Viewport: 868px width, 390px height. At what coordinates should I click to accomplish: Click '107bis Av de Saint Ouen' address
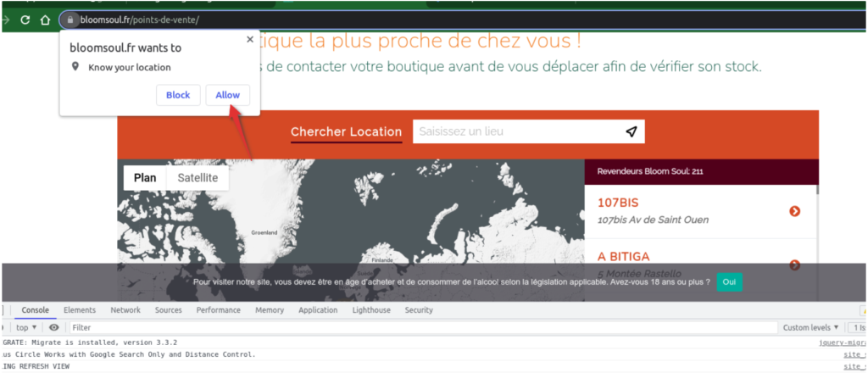click(x=653, y=220)
